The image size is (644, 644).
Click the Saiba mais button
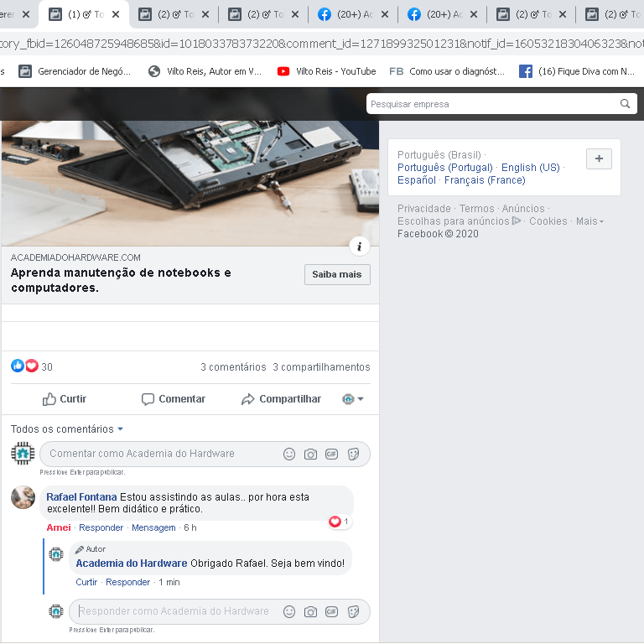337,274
